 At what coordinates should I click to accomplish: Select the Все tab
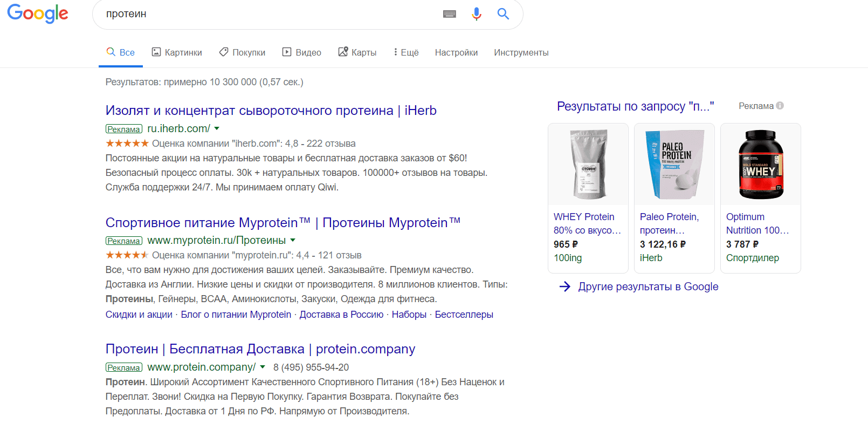[x=121, y=52]
